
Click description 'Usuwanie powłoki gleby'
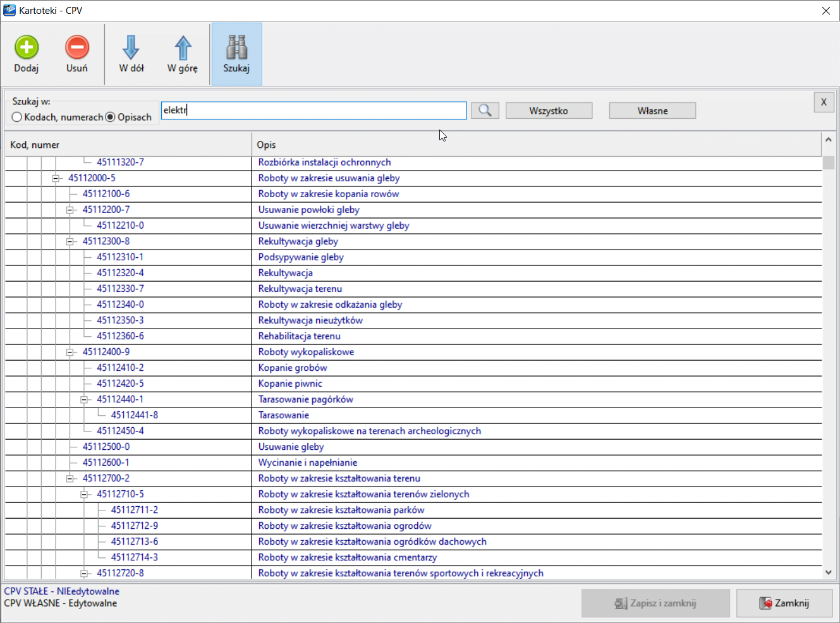point(308,210)
